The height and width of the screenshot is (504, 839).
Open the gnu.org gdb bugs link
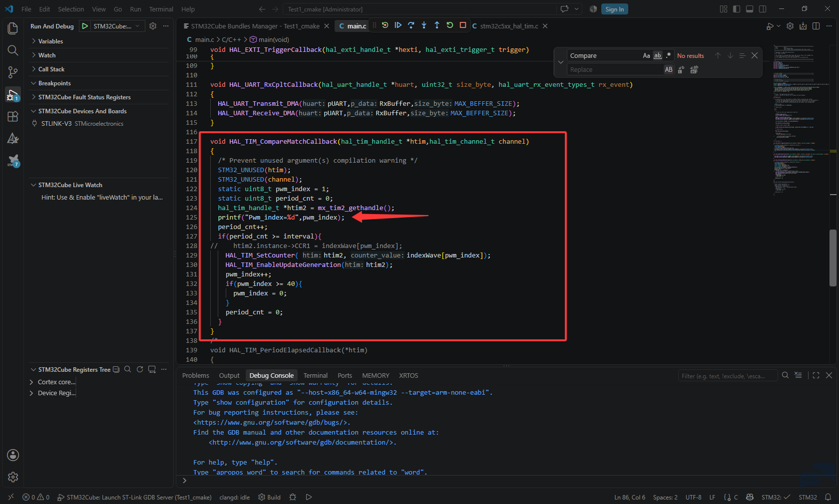[x=272, y=422]
